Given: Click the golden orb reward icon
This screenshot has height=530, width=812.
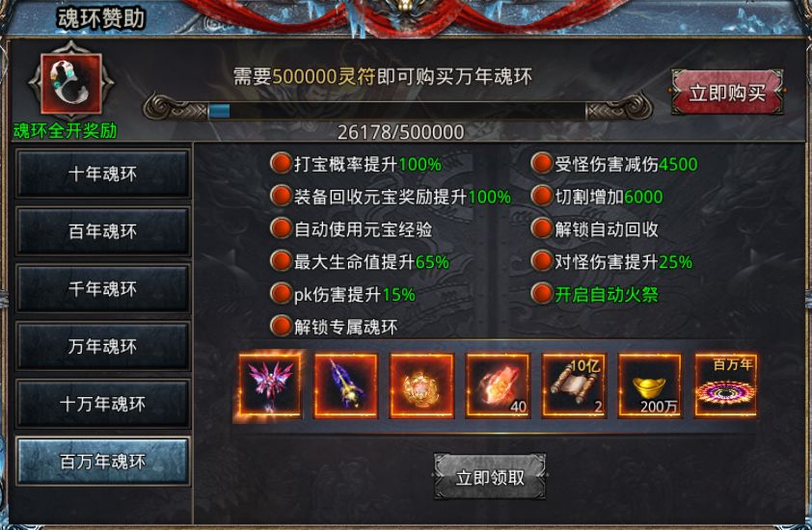Looking at the screenshot, I should pos(422,385).
